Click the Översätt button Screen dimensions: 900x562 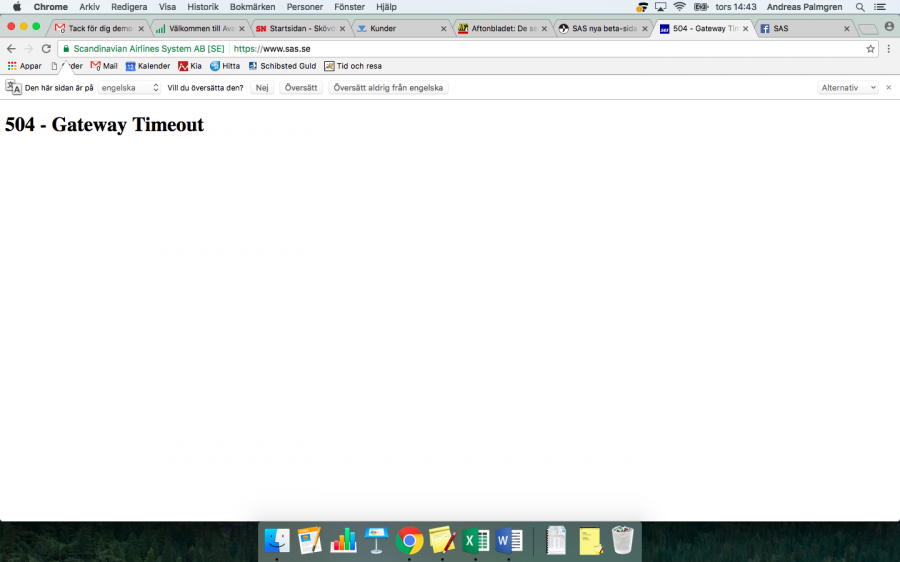click(x=301, y=88)
